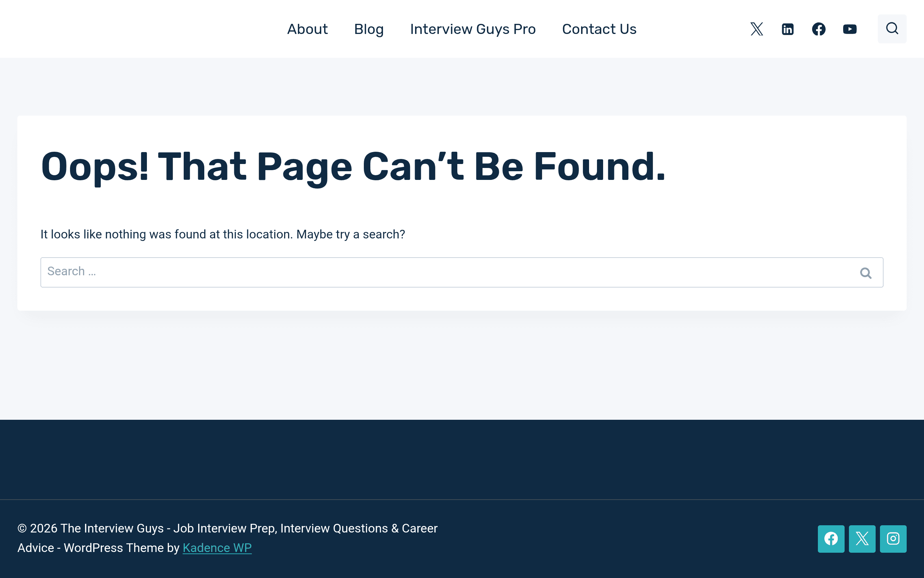924x578 pixels.
Task: Select 'It looks like nothing was found' text
Action: coord(223,234)
